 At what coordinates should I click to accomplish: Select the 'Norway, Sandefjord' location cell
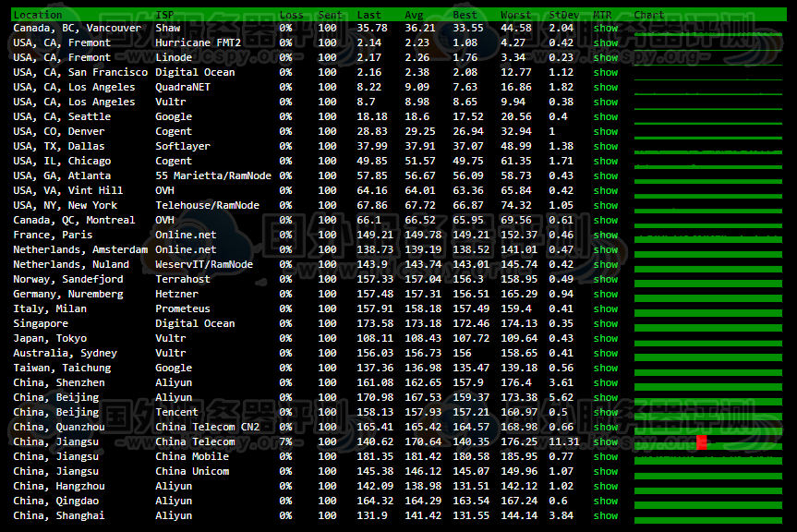[x=68, y=278]
